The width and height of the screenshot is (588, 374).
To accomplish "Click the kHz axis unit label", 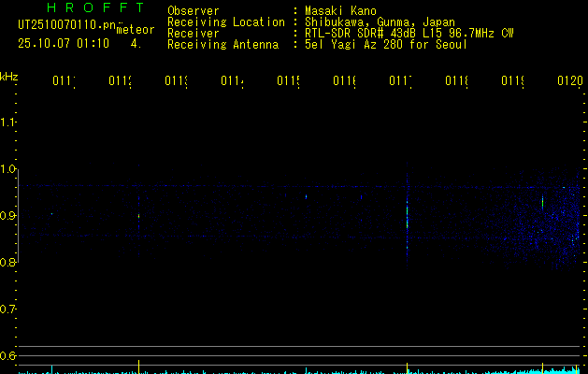I will pyautogui.click(x=9, y=76).
